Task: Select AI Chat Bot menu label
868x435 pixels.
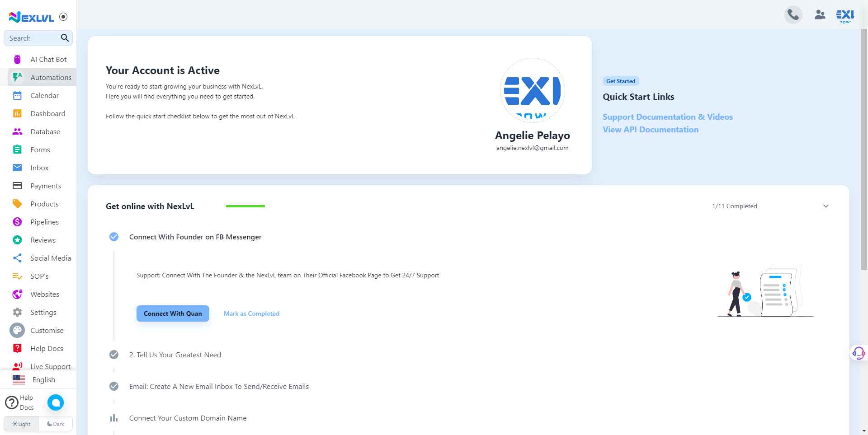Action: [x=48, y=59]
